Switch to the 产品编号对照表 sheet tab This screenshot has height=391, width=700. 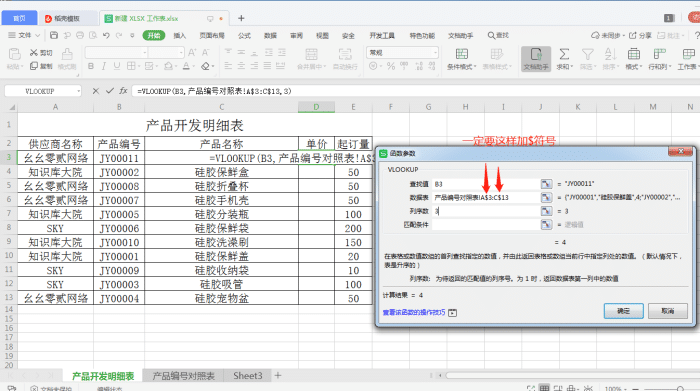pos(183,376)
